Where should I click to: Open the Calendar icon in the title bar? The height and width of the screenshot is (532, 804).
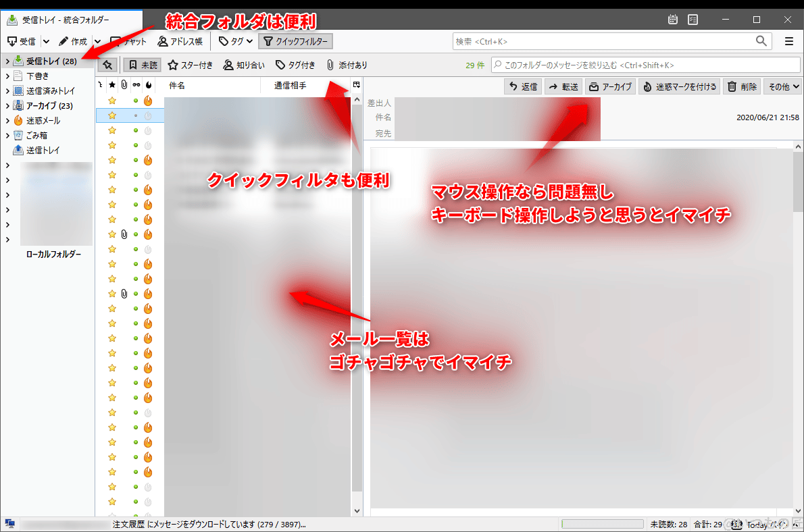672,20
